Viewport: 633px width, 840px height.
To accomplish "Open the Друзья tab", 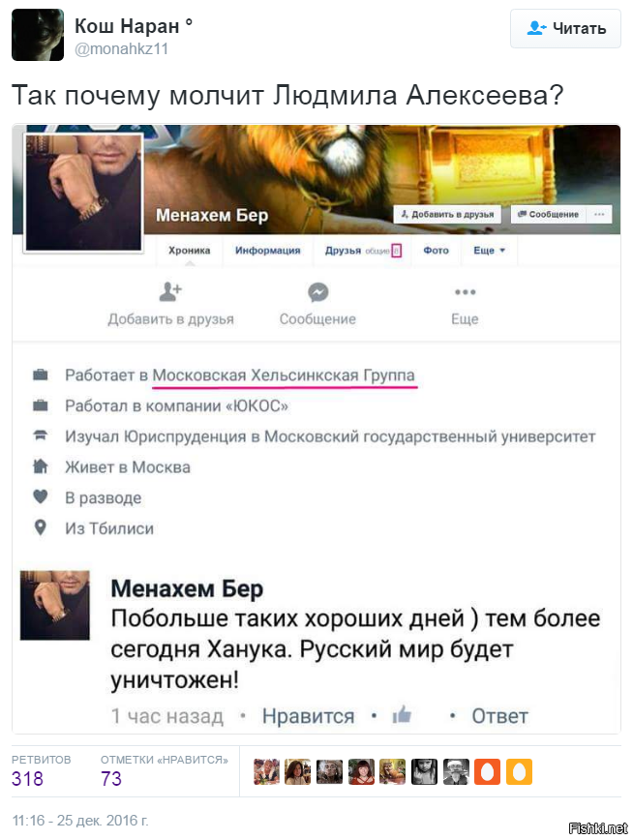I will [362, 251].
